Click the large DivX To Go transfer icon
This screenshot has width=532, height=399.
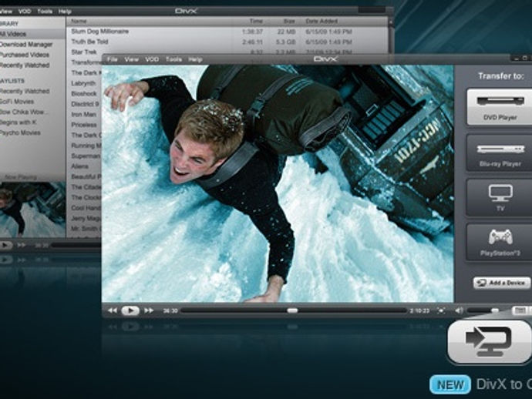coord(490,342)
